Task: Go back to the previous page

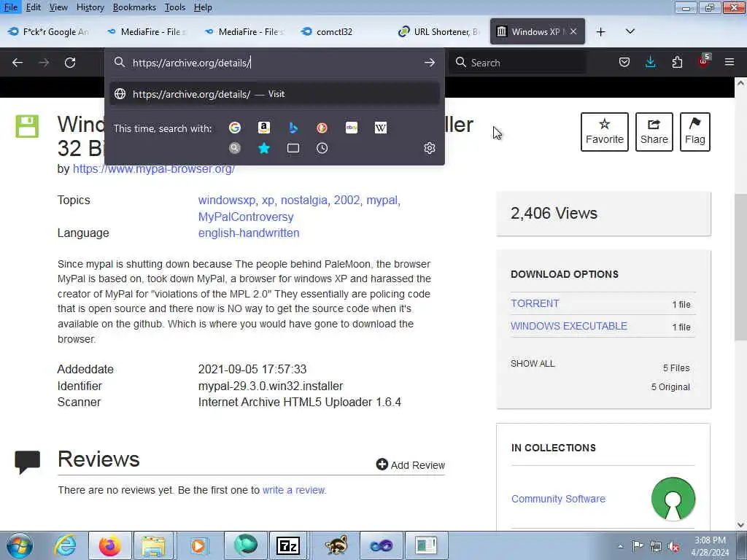Action: pyautogui.click(x=18, y=63)
